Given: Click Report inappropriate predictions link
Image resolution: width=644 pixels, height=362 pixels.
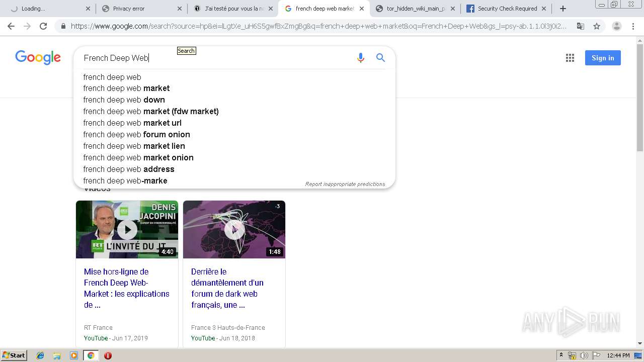Looking at the screenshot, I should [x=345, y=184].
